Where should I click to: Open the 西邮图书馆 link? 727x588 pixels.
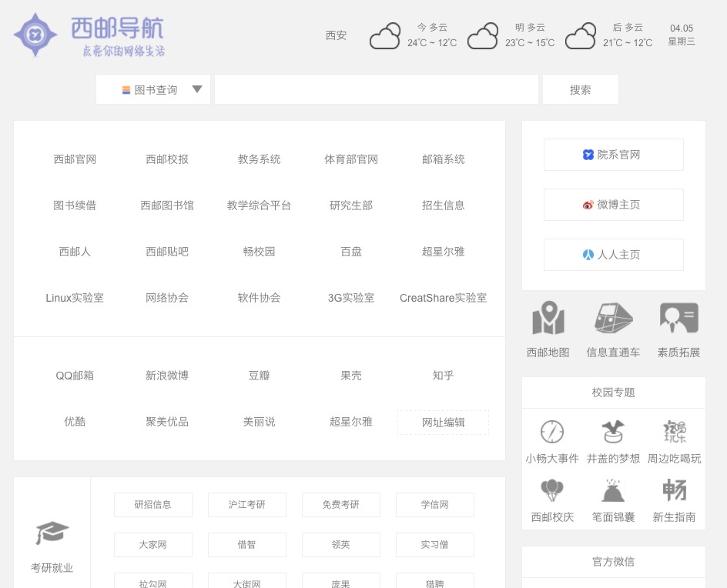click(167, 205)
